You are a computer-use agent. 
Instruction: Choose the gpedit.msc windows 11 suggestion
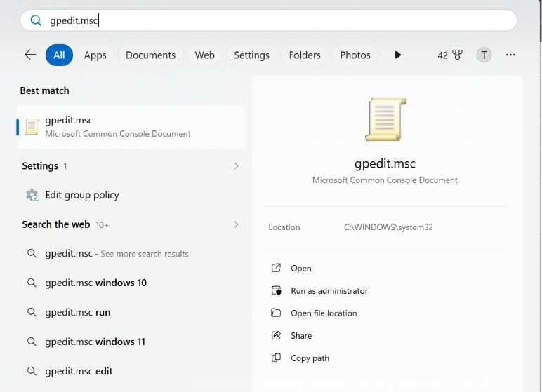coord(131,342)
